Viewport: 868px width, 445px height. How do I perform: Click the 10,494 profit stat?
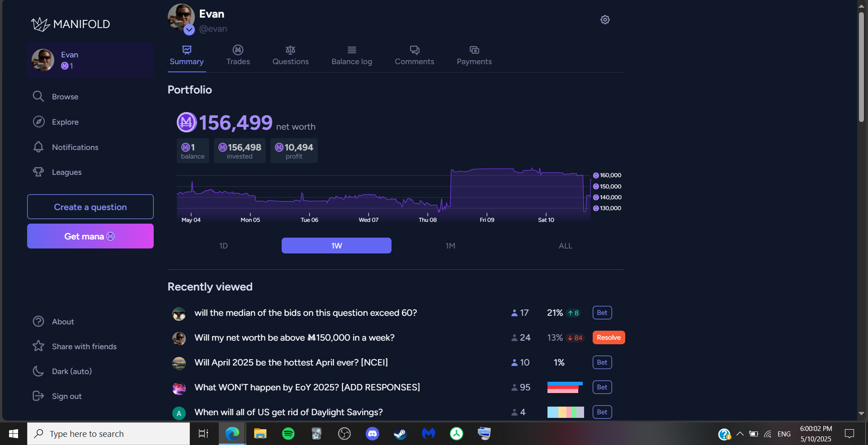pyautogui.click(x=294, y=150)
